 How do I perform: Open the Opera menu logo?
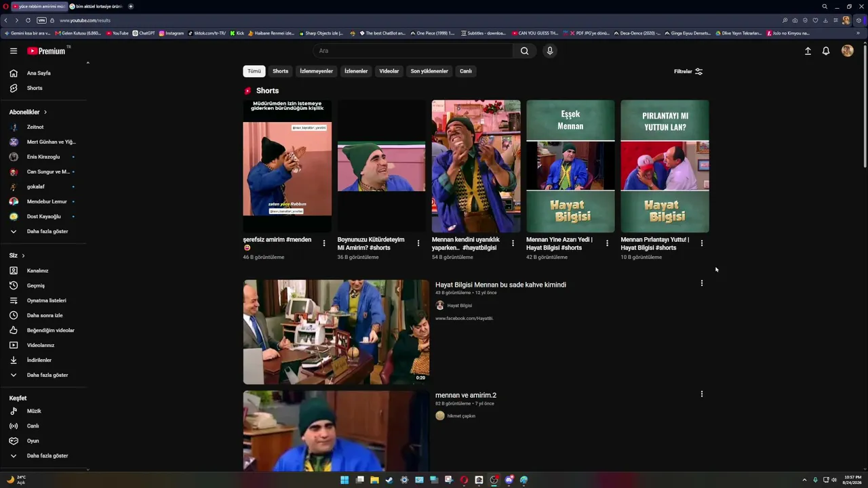click(6, 6)
